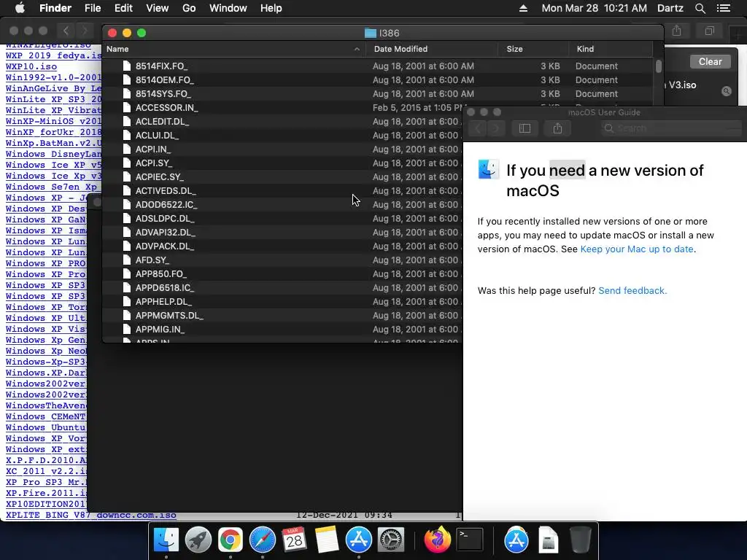Open Terminal from the Dock
747x560 pixels.
point(470,540)
